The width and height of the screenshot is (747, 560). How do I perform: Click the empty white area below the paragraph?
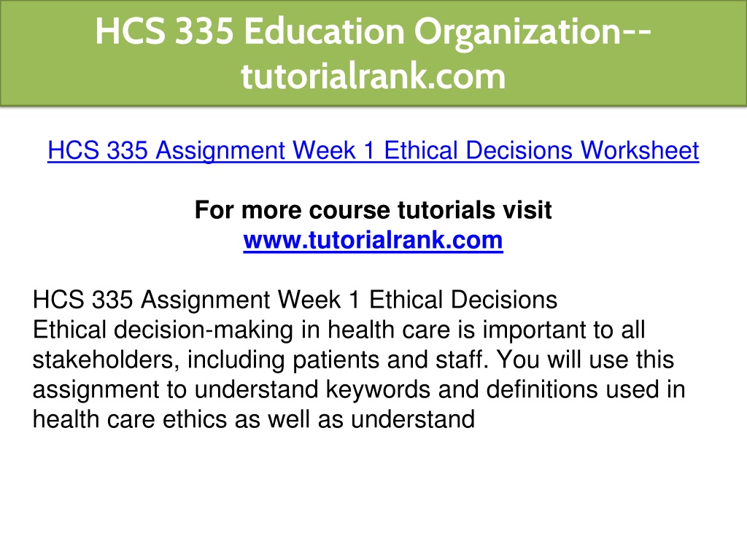click(x=373, y=495)
